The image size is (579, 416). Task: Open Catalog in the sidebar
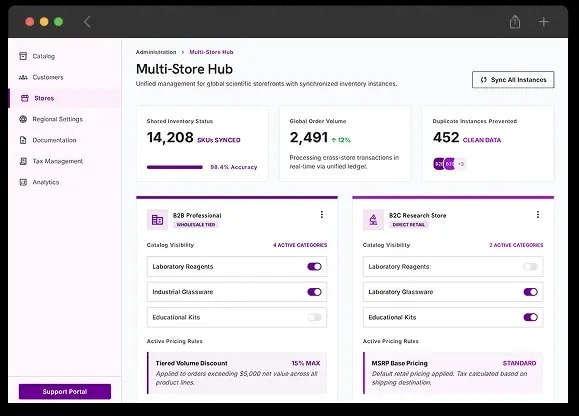pos(65,56)
